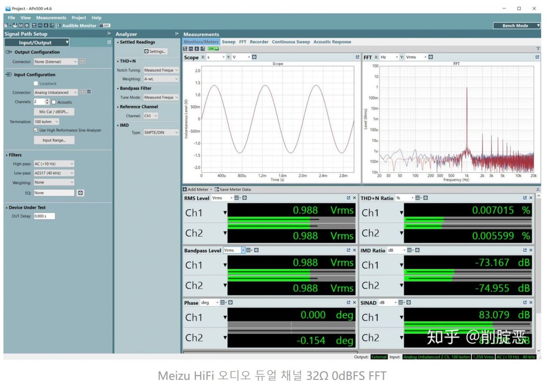
Task: Open the Help menu
Action: point(97,18)
